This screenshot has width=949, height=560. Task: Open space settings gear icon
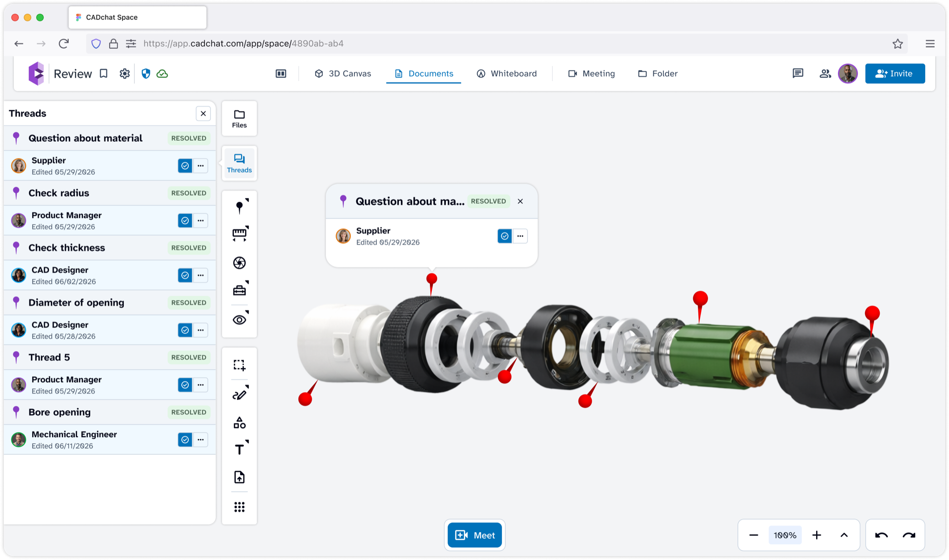124,73
